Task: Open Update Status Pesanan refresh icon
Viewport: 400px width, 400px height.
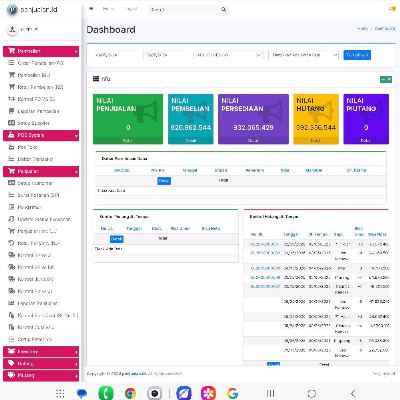Action: [11, 219]
